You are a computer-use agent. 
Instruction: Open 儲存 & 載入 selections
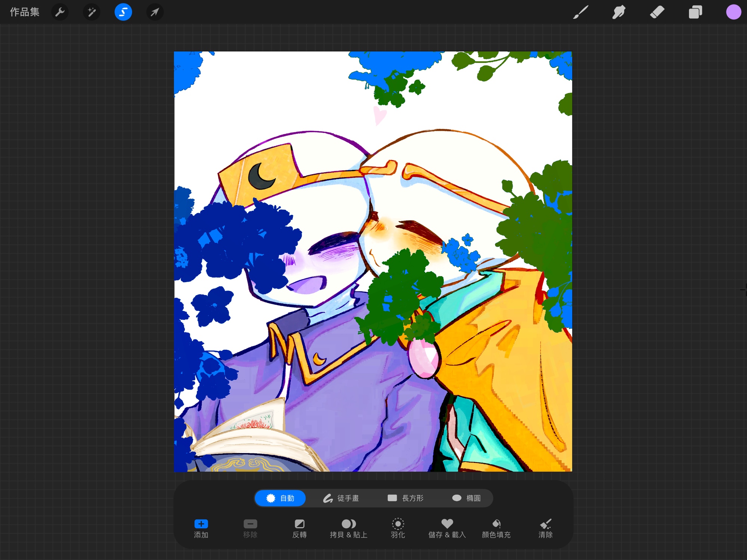tap(447, 528)
